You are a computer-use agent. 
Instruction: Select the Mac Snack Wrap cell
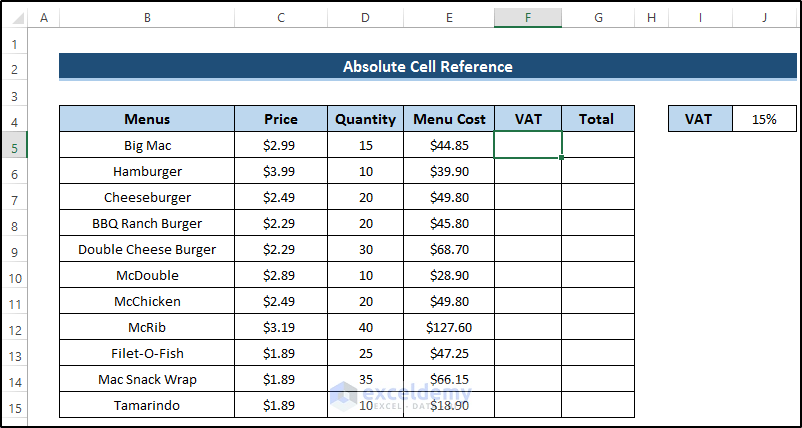pyautogui.click(x=147, y=379)
